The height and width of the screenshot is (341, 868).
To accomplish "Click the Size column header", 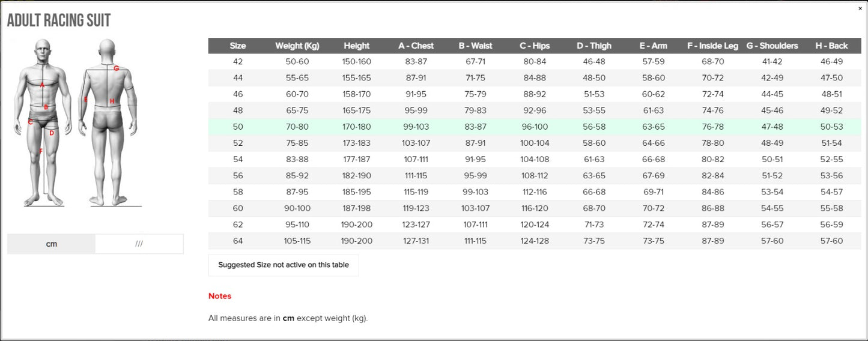I will tap(237, 46).
